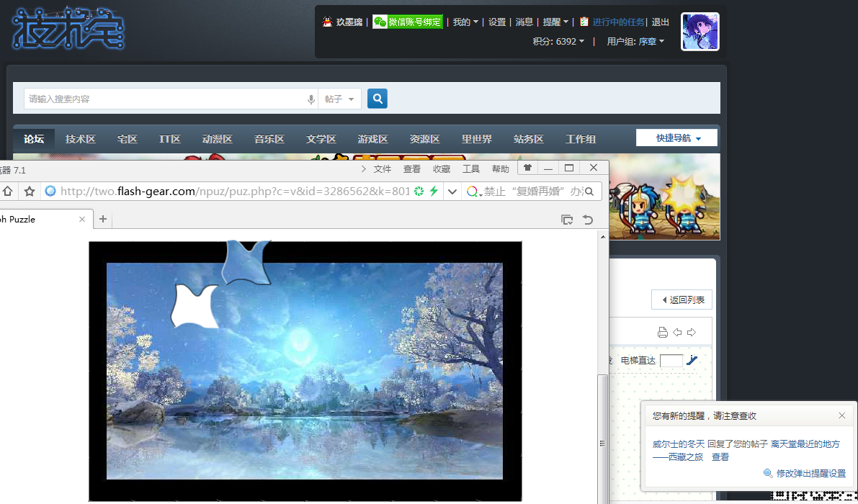Click the escalator jump icon beside 电梯直达
Screen dimensions: 858x504
tap(692, 360)
